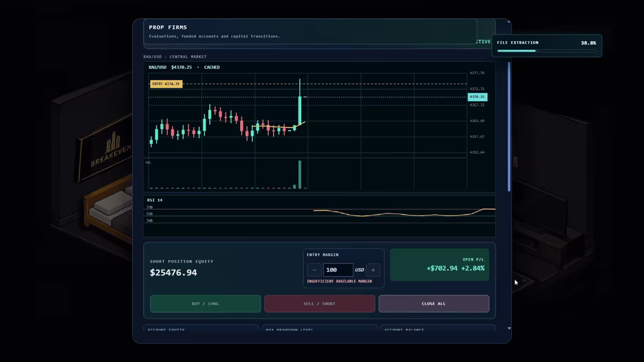The width and height of the screenshot is (644, 362).
Task: Click the RSI 14 indicator label
Action: pos(155,200)
